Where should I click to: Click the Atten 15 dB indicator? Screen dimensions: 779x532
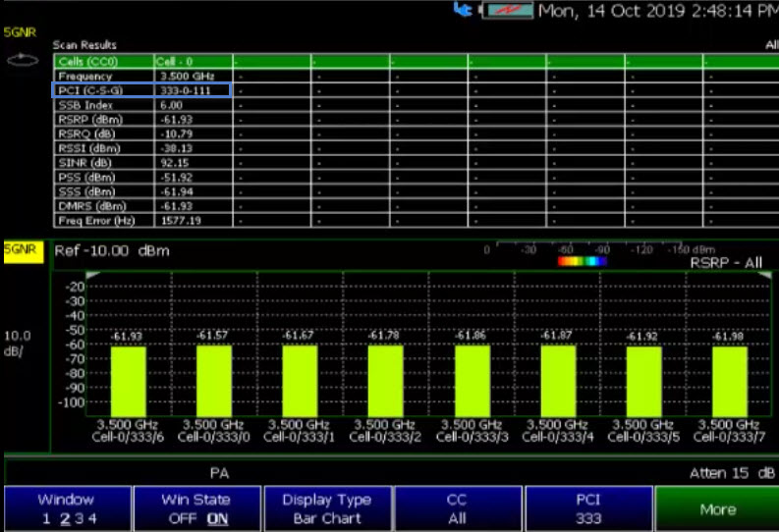(732, 473)
